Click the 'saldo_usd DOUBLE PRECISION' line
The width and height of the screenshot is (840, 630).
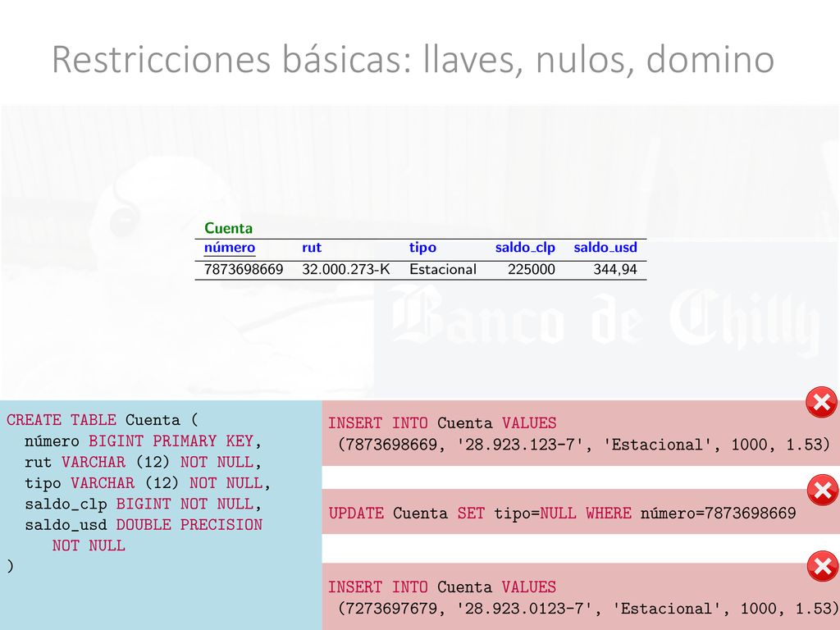pyautogui.click(x=144, y=524)
